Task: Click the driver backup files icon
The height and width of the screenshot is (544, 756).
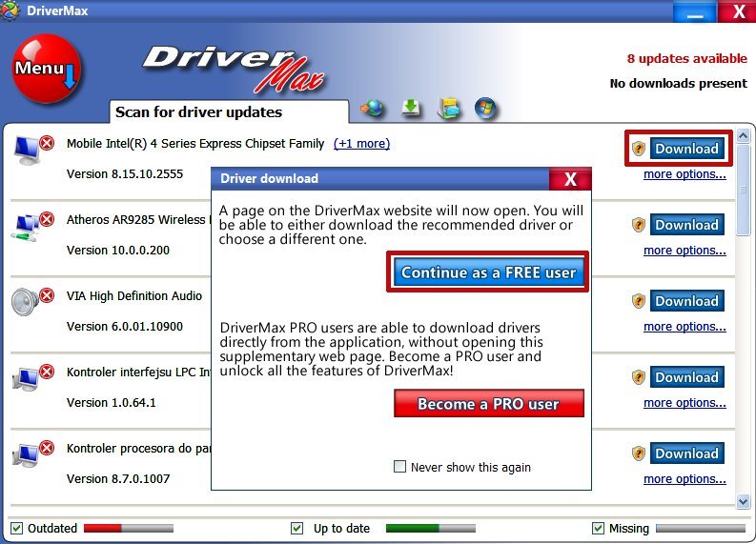Action: click(x=448, y=108)
